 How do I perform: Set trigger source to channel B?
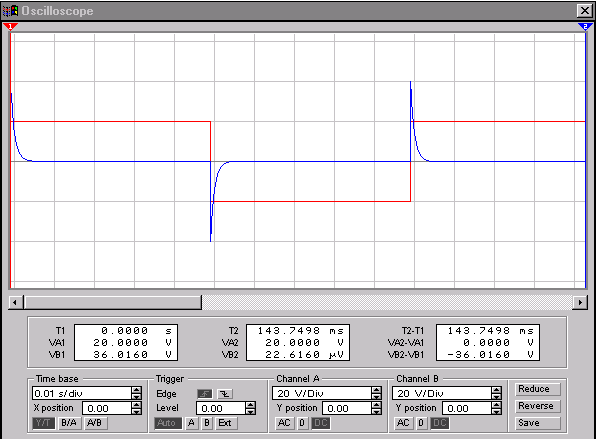click(x=207, y=423)
